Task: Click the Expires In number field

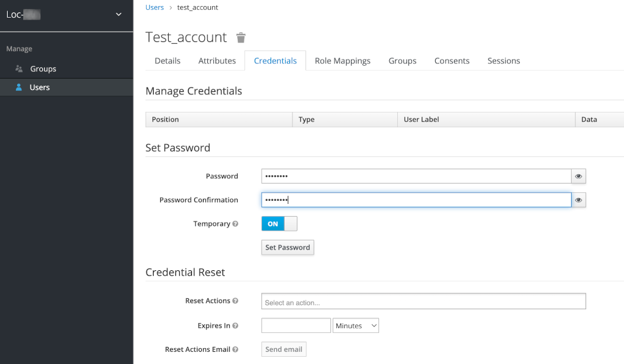Action: (x=296, y=326)
